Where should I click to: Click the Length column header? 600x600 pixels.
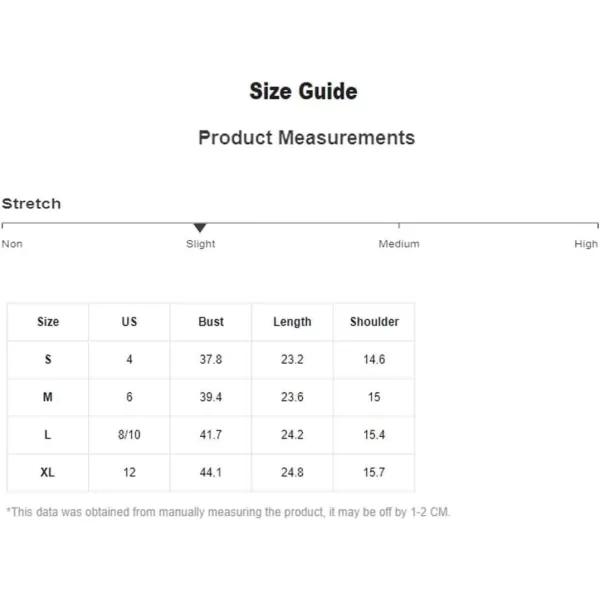[x=292, y=322]
